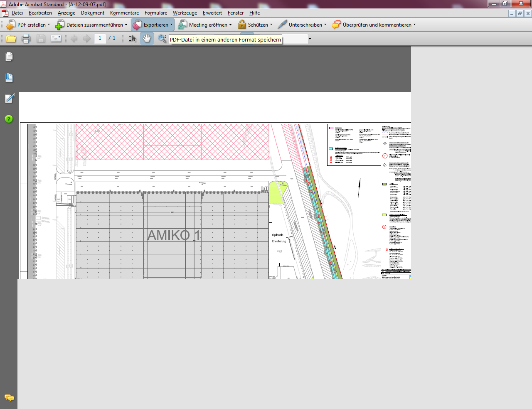Viewport: 532px width, 409px height.
Task: Click the Acrobat PDF icon in menu bar
Action: tap(5, 13)
